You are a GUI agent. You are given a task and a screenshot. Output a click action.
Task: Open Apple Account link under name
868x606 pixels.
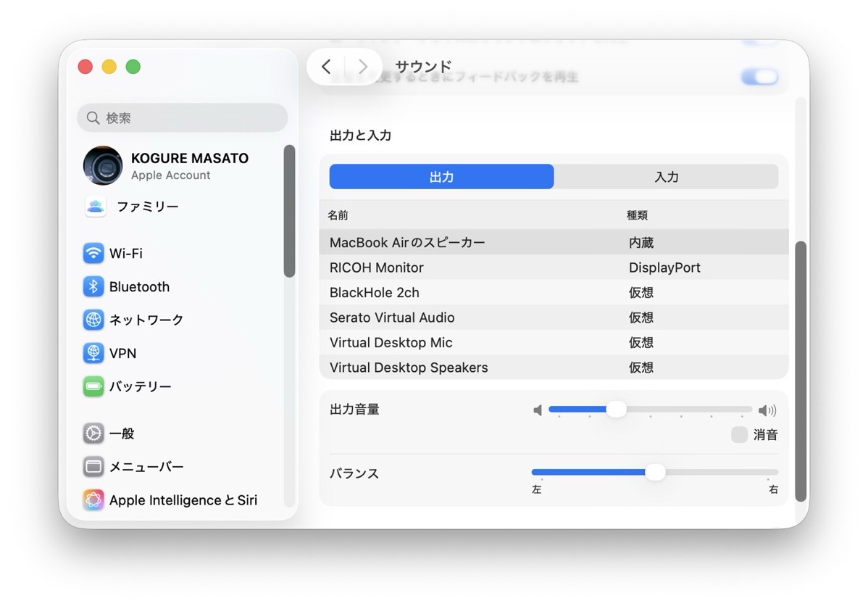(170, 175)
